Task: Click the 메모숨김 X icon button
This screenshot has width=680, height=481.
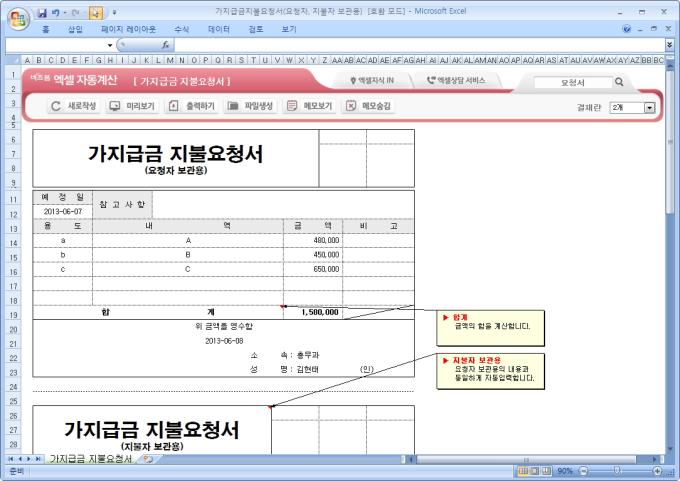Action: 368,106
